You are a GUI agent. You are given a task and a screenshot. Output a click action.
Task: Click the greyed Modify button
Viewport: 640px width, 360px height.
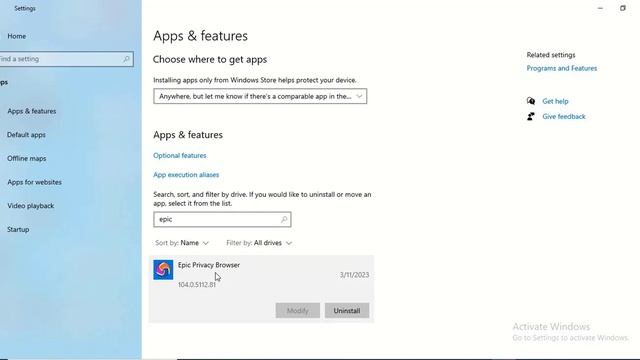298,311
